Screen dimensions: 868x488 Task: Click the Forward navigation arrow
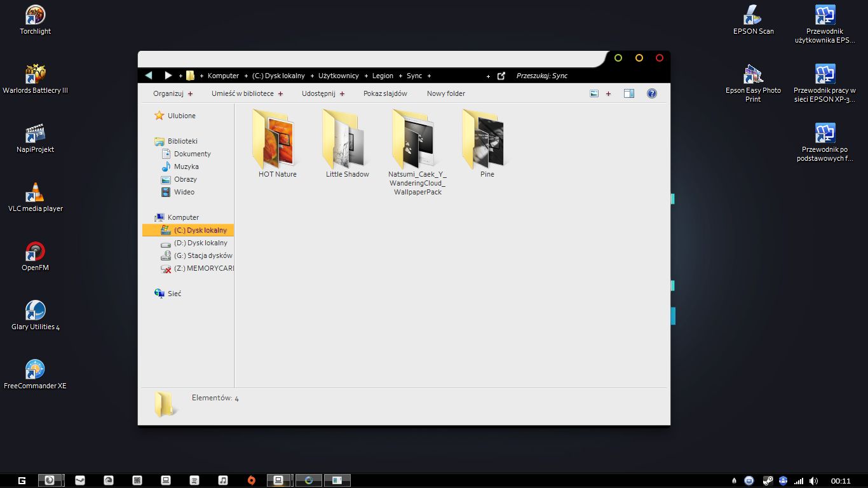coord(168,76)
